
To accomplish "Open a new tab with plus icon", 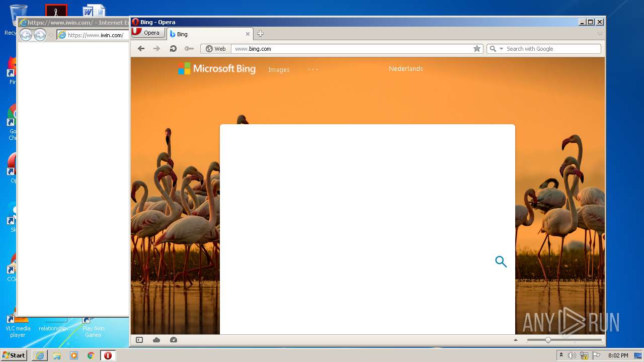I will [x=260, y=34].
